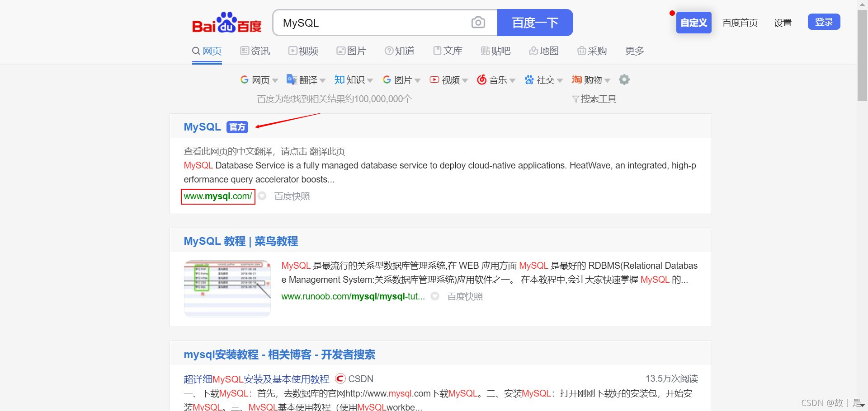Expand the 图片 shortcut dropdown arrow
Viewport: 868px width, 411px height.
coord(417,81)
